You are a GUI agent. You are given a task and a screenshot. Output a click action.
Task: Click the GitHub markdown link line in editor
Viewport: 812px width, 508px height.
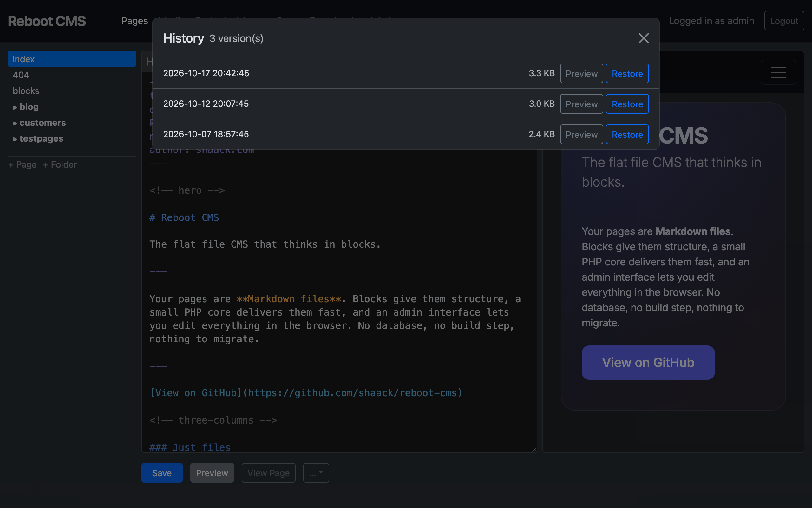pyautogui.click(x=306, y=393)
